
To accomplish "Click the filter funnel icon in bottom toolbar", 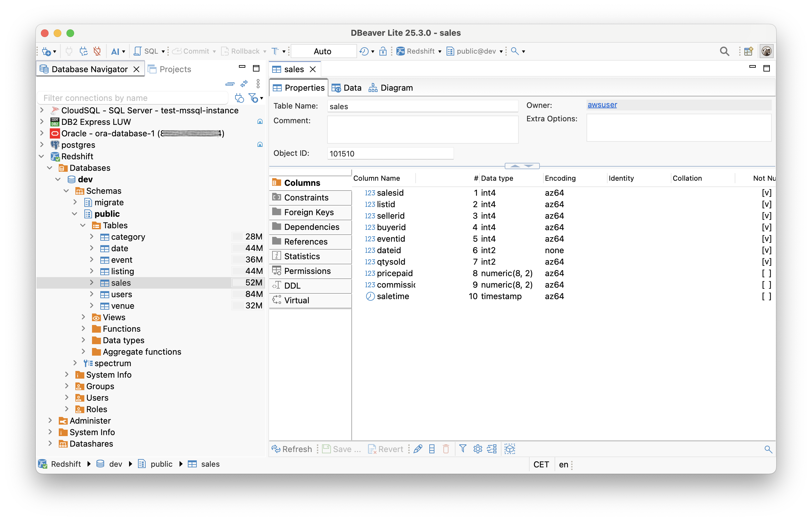I will [463, 449].
